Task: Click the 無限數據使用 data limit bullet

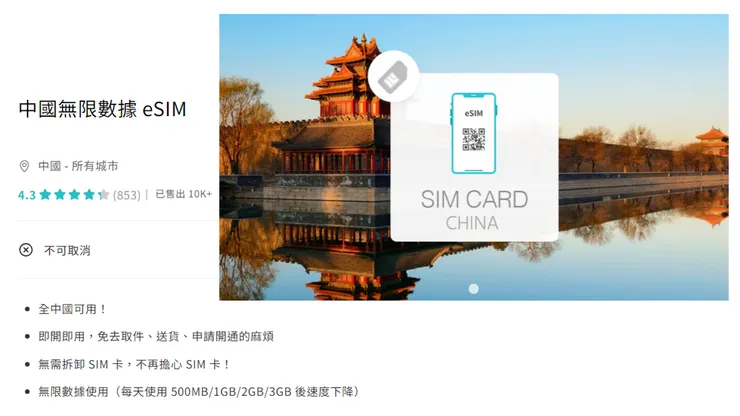Action: point(199,392)
